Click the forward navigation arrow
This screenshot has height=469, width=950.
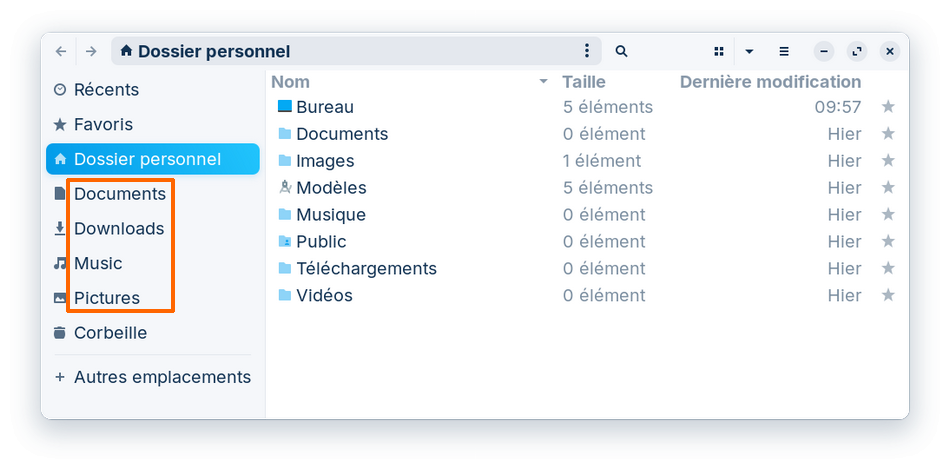click(91, 51)
